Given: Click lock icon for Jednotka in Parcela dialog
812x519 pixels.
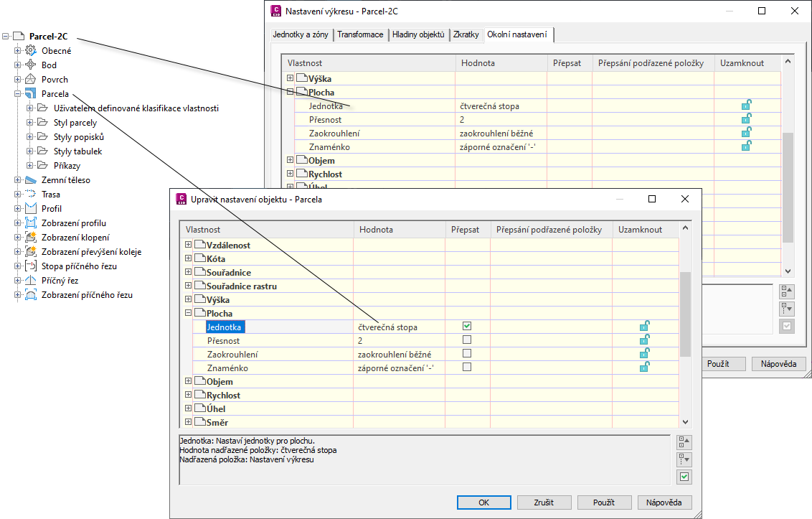Looking at the screenshot, I should tap(644, 326).
